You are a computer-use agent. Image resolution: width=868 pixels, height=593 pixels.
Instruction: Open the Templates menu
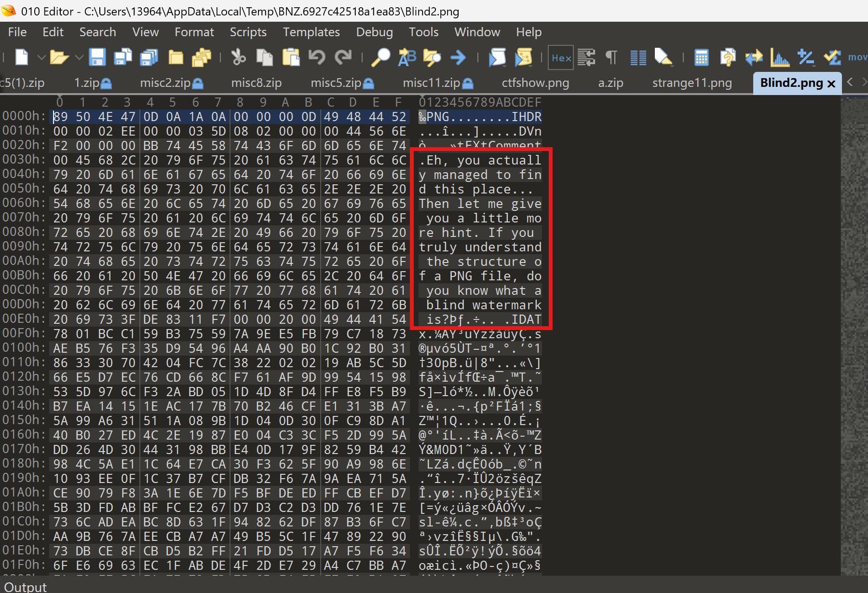[x=311, y=32]
